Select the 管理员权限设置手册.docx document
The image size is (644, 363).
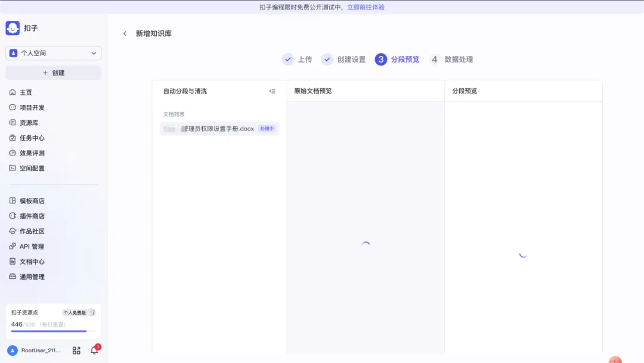coord(219,129)
